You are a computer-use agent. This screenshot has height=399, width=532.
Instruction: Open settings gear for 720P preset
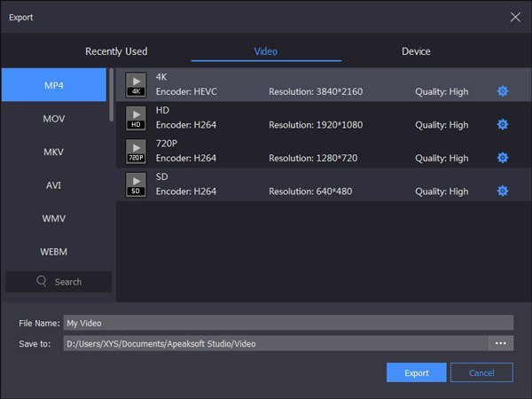pos(503,158)
